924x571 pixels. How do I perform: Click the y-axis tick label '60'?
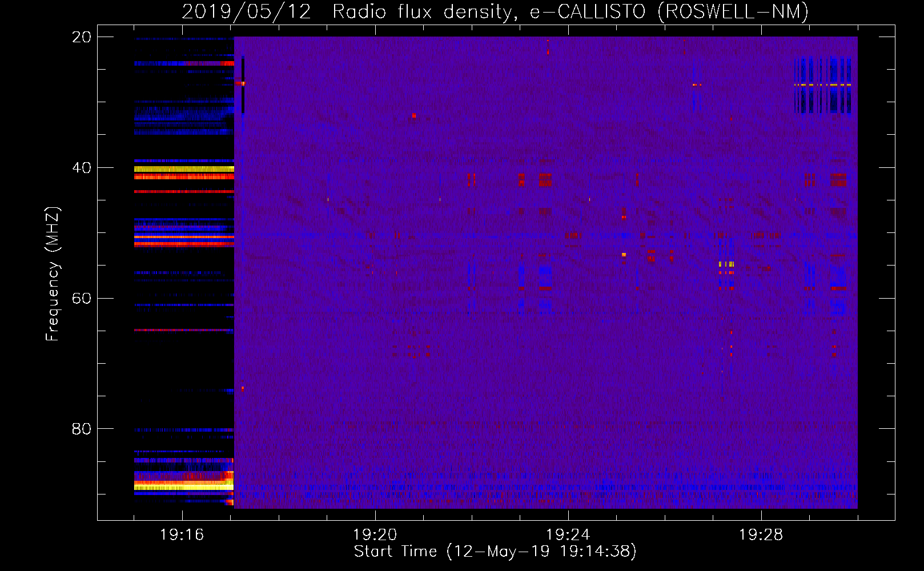(x=82, y=299)
